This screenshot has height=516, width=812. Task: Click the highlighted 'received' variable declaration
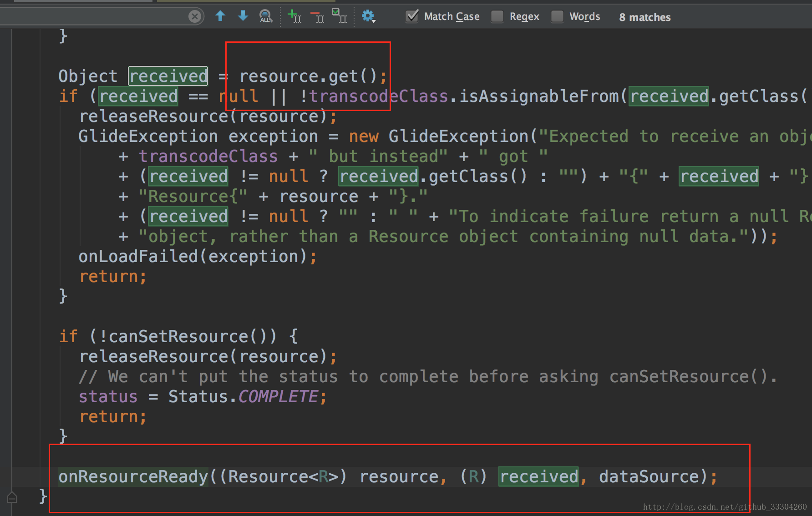click(168, 76)
